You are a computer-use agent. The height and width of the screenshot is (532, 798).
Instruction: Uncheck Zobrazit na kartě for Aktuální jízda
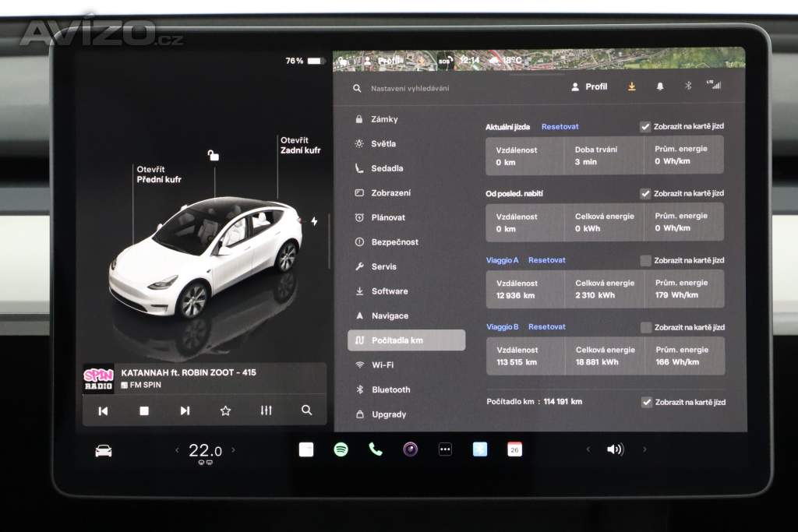pyautogui.click(x=645, y=127)
